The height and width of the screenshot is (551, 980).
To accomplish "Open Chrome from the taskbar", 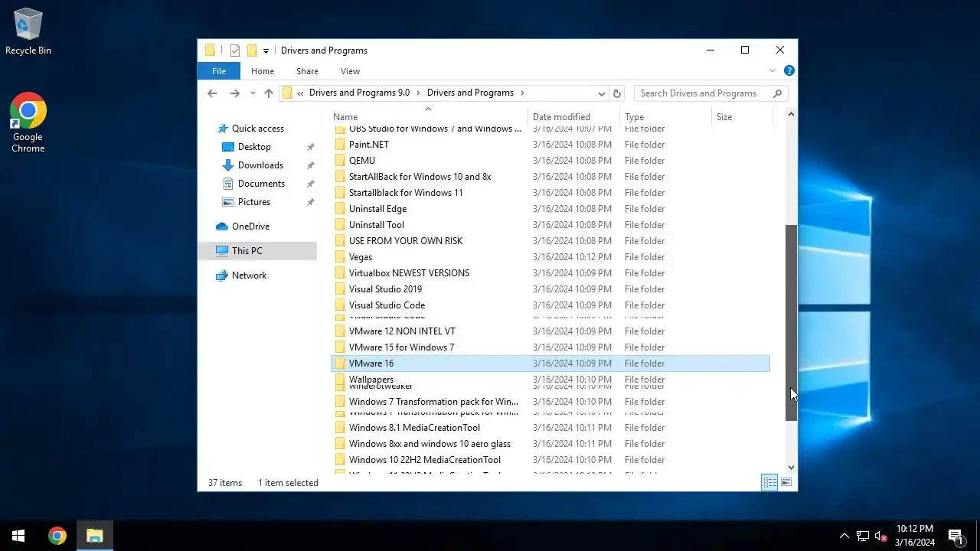I will (x=57, y=536).
